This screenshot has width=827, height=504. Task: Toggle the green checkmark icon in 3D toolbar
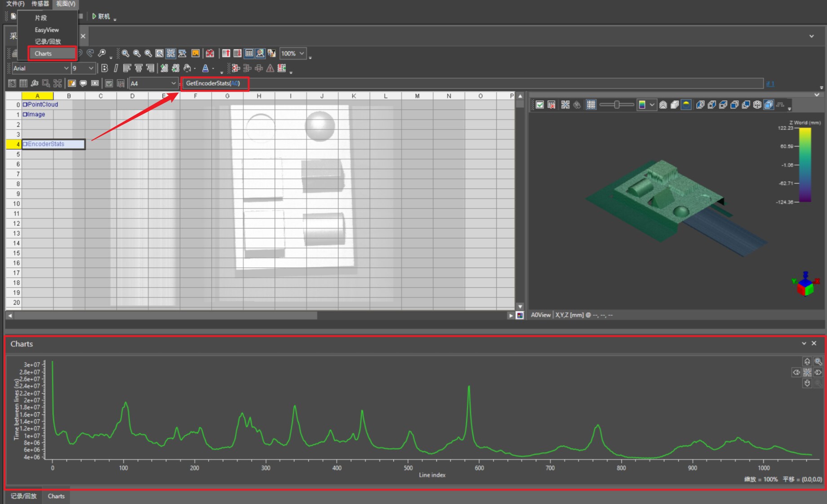click(x=540, y=105)
